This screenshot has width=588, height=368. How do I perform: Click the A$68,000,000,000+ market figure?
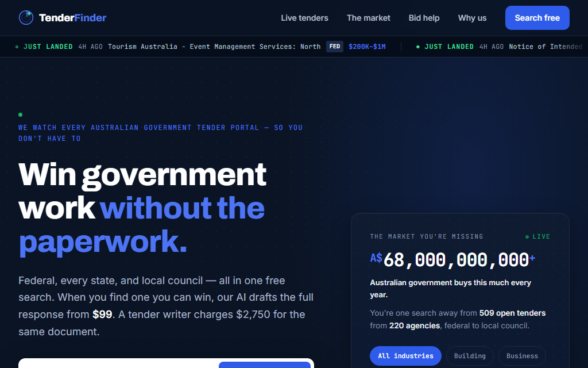coord(452,259)
